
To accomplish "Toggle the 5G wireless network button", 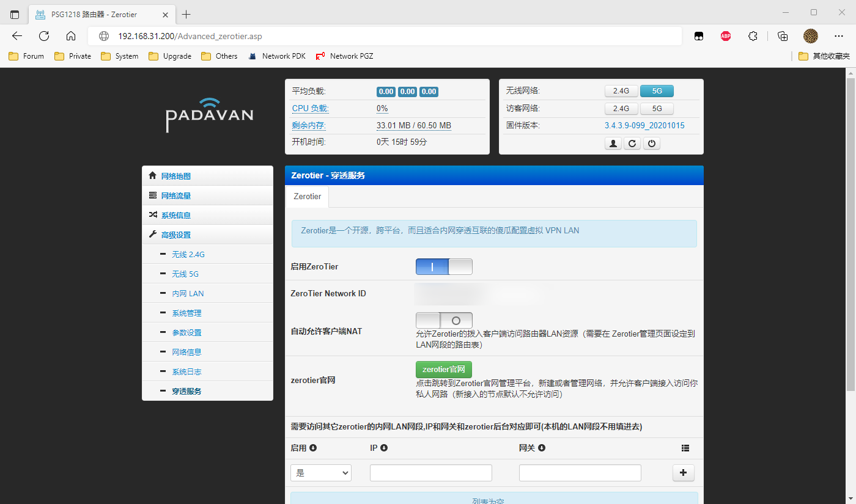I will 657,91.
